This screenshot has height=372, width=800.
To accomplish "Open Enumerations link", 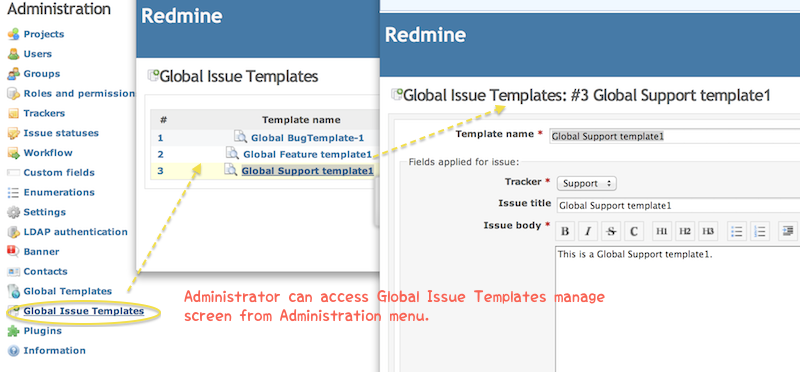I will 59,192.
